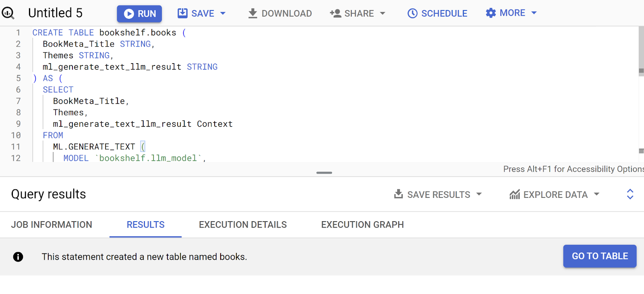Viewport: 644px width, 294px height.
Task: Open the SAVE RESULTS dropdown menu
Action: 479,194
